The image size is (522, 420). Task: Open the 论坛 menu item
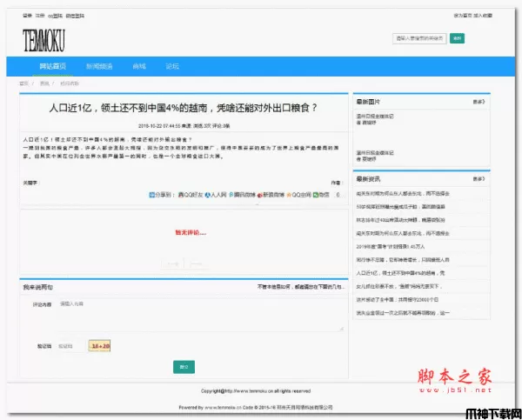(x=172, y=66)
